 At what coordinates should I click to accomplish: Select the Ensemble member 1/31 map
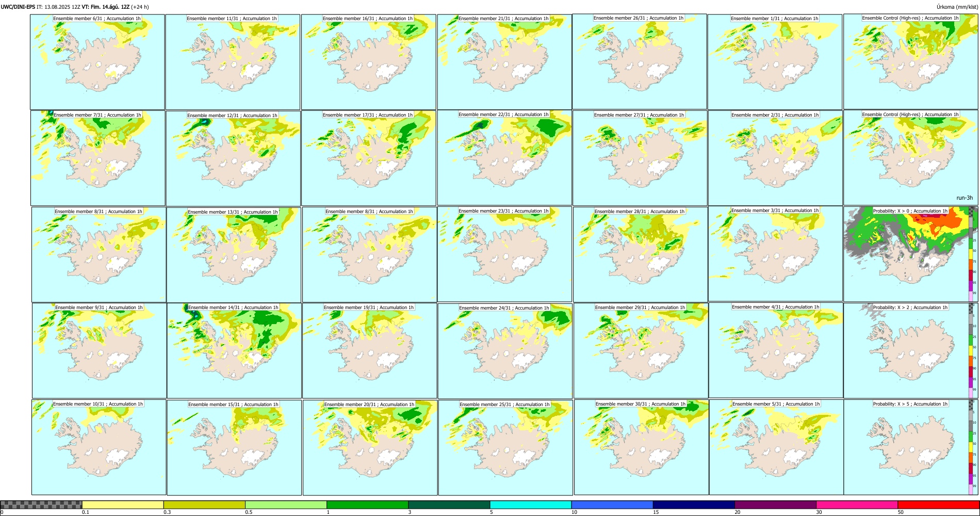click(x=775, y=62)
